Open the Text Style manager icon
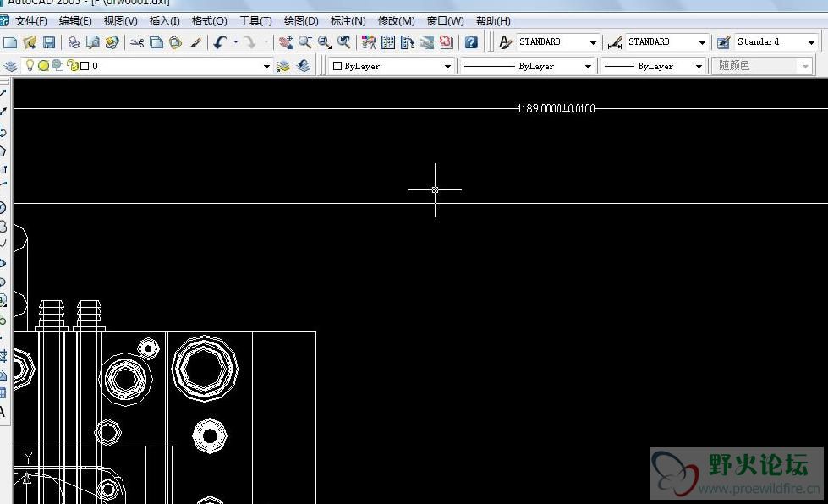Viewport: 828px width, 504px height. tap(505, 42)
